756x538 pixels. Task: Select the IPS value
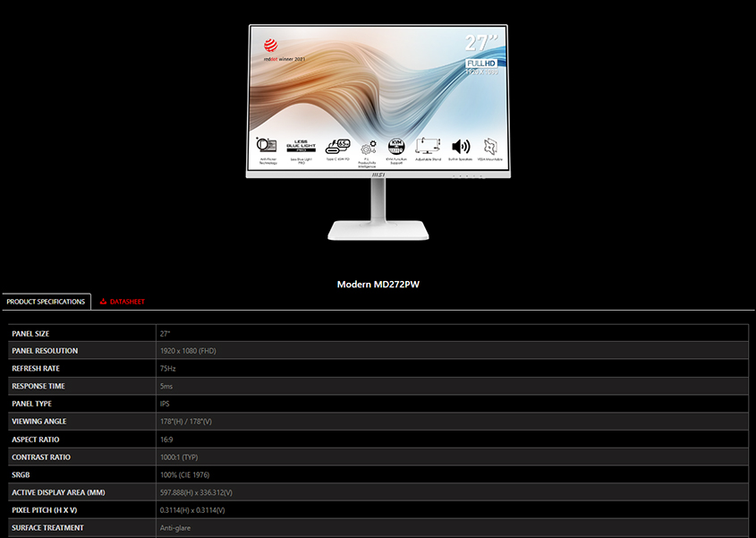(165, 404)
